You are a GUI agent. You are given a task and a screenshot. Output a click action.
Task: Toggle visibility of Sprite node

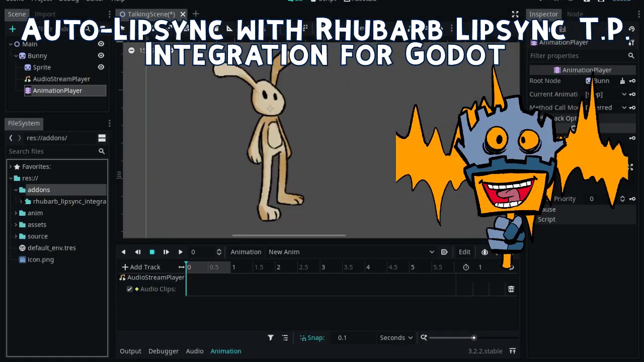[101, 67]
